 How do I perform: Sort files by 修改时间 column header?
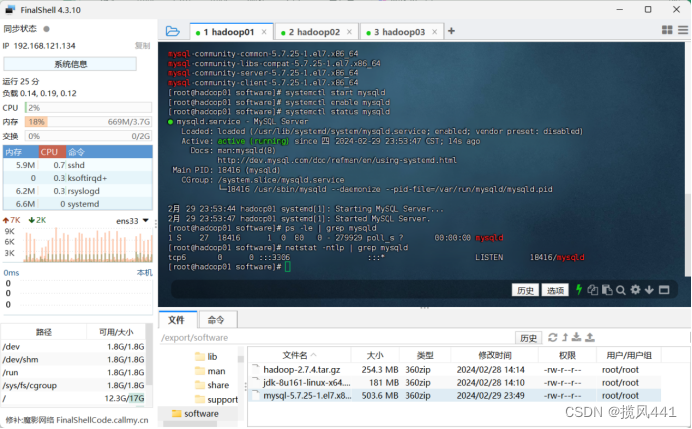tap(495, 355)
